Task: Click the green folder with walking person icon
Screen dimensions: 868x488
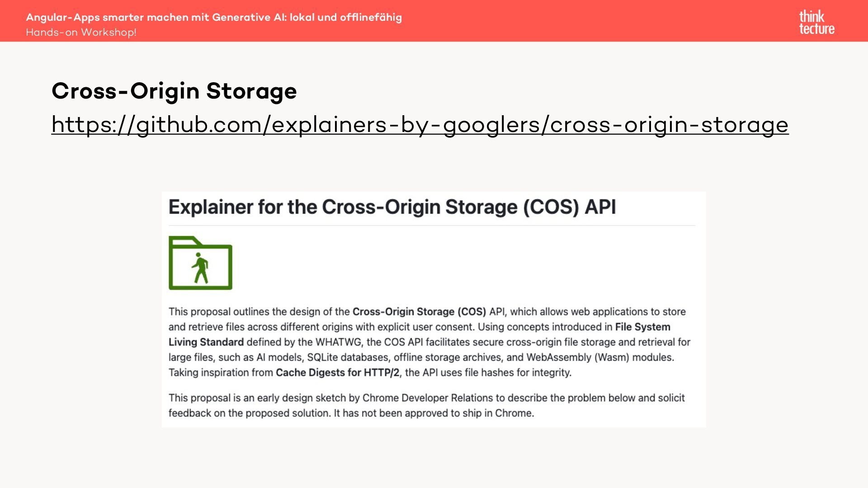Action: pyautogui.click(x=200, y=263)
